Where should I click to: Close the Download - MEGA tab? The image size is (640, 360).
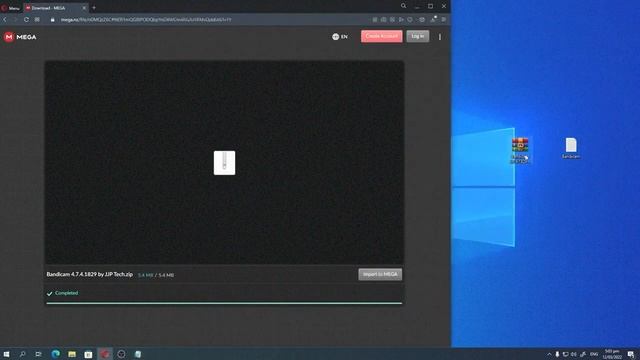pos(84,8)
